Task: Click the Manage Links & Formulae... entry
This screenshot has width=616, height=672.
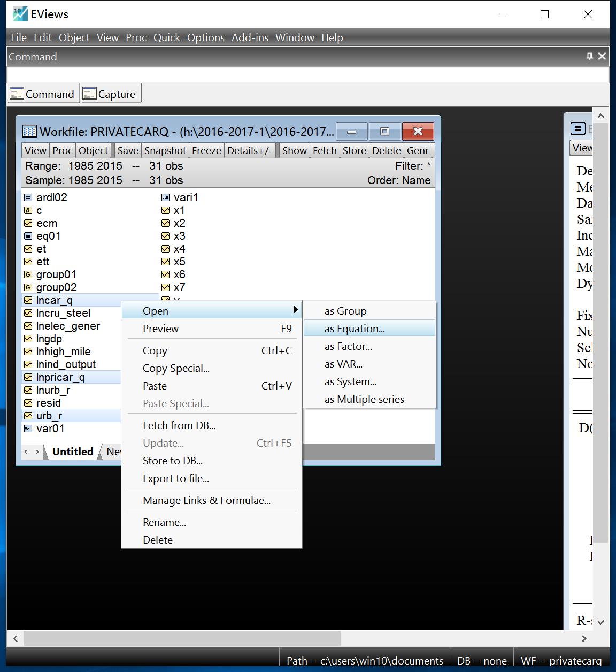Action: 212,500
